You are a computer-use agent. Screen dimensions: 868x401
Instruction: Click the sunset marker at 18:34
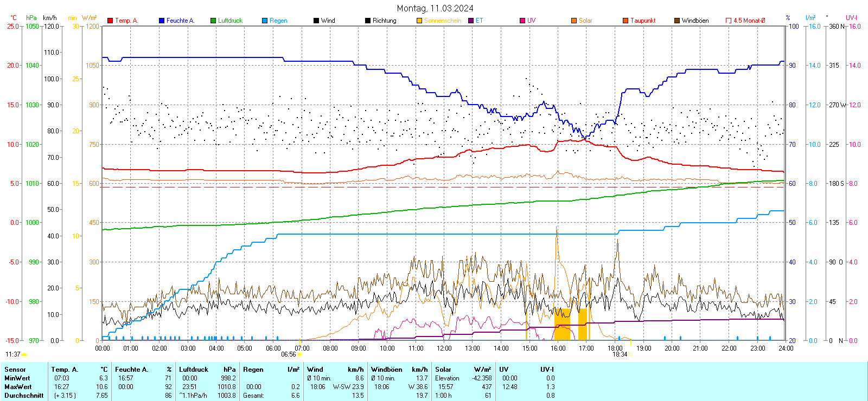[x=630, y=354]
